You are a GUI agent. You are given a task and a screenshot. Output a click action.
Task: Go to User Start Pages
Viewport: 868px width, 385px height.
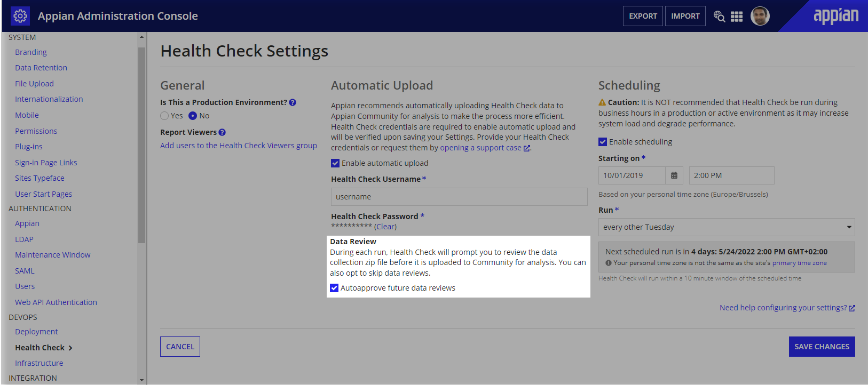point(43,194)
